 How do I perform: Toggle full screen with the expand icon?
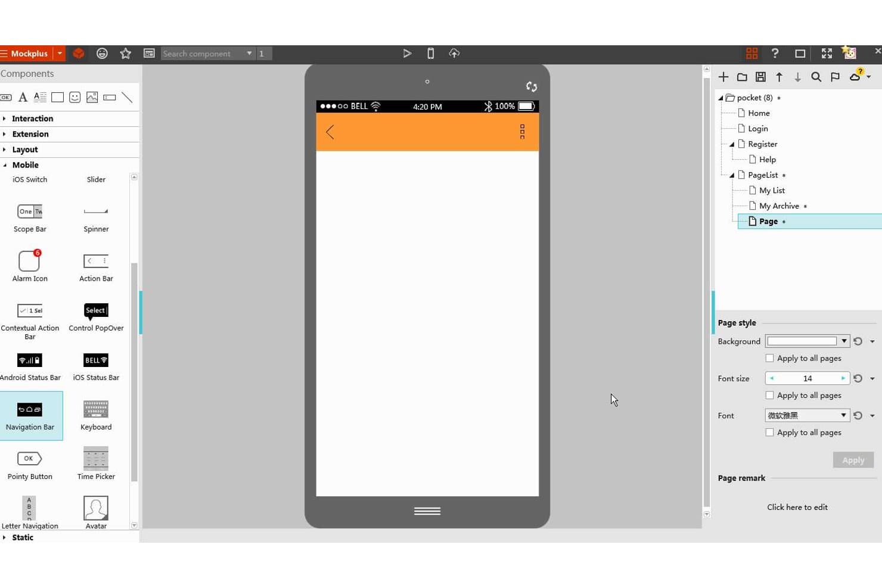827,54
